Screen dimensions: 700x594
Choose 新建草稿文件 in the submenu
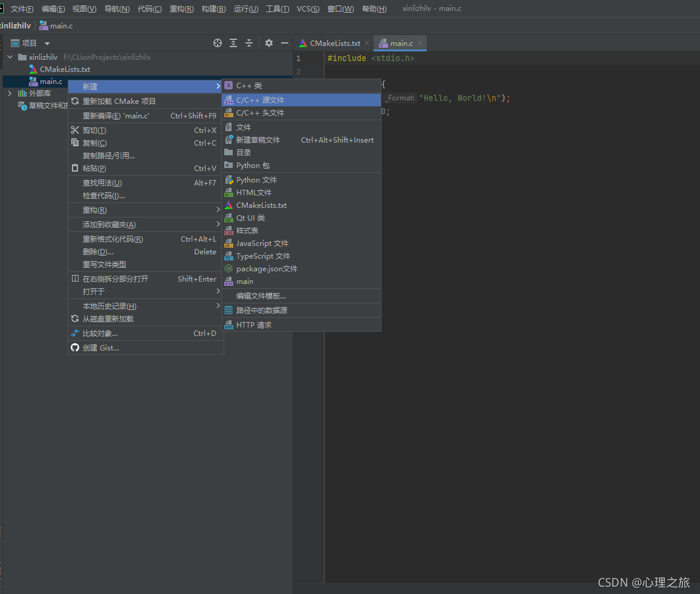302,140
